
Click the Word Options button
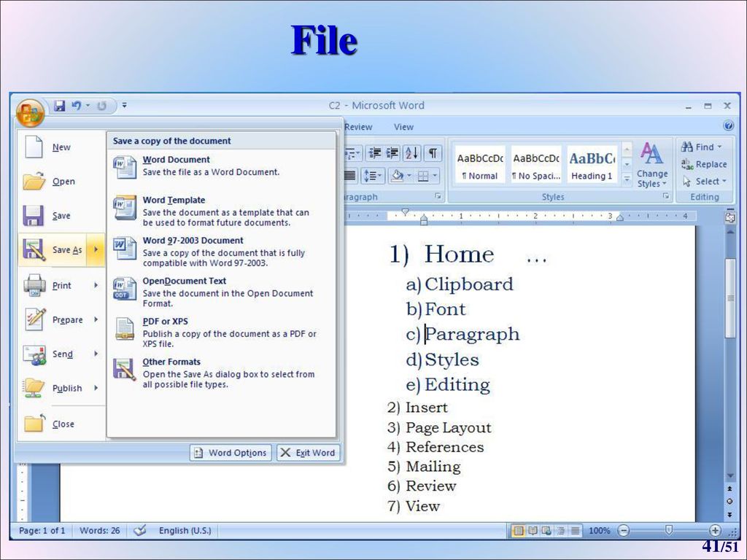[x=231, y=452]
